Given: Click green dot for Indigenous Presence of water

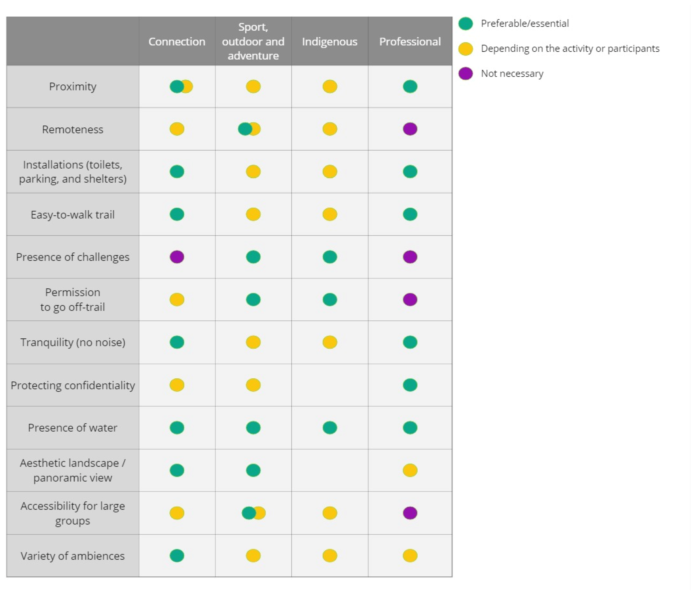Looking at the screenshot, I should [x=330, y=428].
